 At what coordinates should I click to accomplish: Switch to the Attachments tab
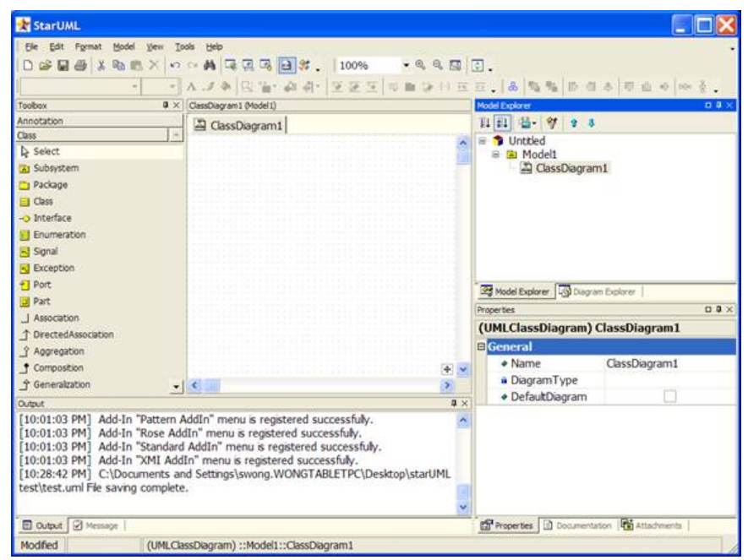[652, 525]
